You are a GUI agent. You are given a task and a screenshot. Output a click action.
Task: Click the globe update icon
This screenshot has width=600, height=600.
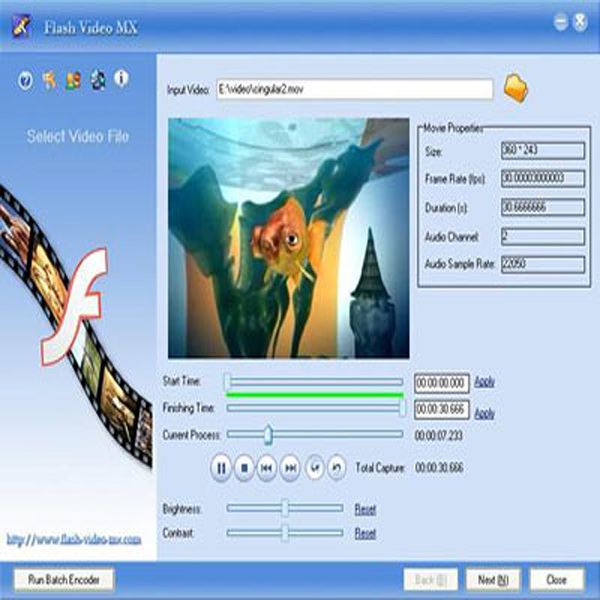[x=98, y=80]
